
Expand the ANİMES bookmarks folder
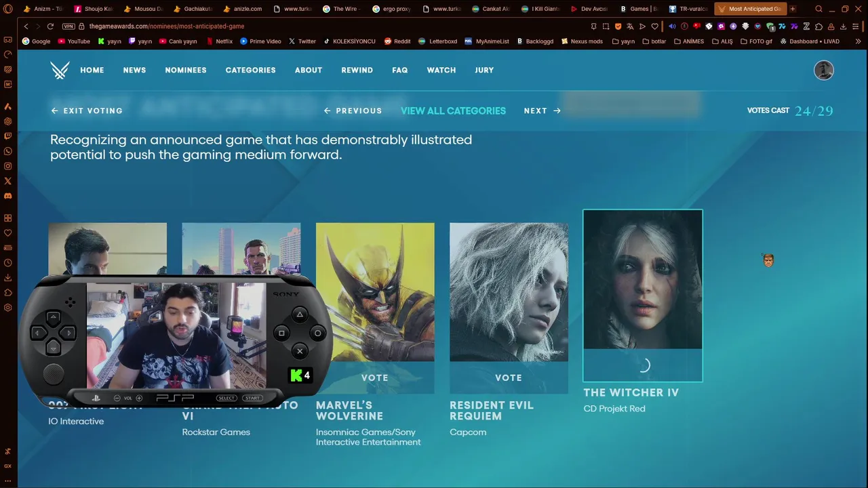[x=689, y=41]
